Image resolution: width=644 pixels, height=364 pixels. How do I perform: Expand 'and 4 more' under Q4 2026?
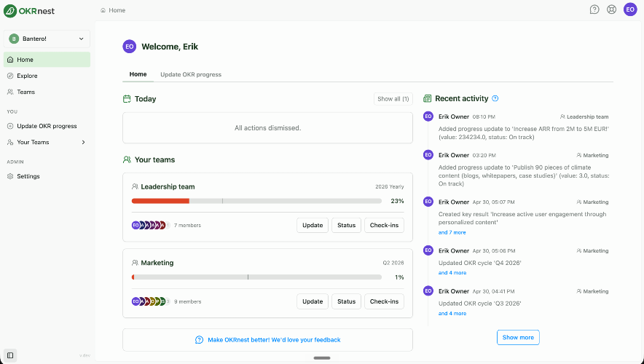(x=452, y=273)
